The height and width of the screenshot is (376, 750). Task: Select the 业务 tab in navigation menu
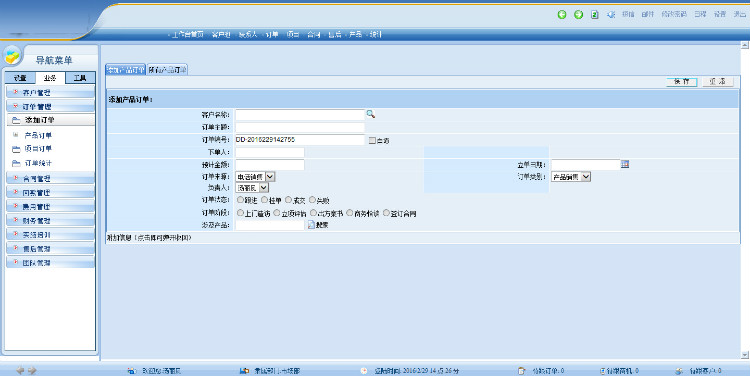(50, 77)
